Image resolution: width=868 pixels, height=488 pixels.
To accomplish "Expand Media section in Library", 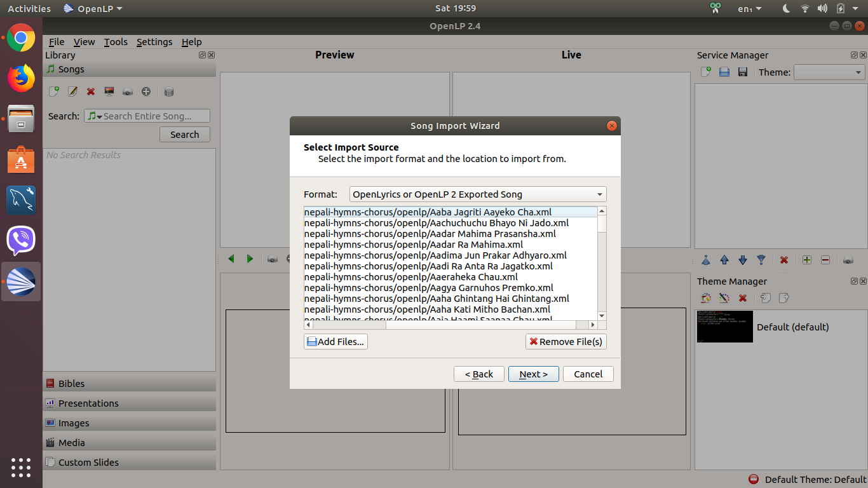I will 130,442.
